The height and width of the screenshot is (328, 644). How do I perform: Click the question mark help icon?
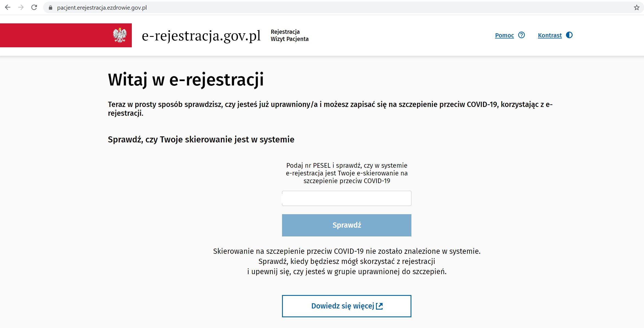[x=521, y=35]
